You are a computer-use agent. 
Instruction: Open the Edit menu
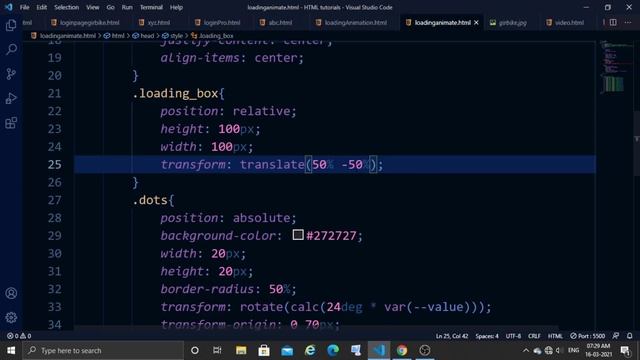point(42,7)
